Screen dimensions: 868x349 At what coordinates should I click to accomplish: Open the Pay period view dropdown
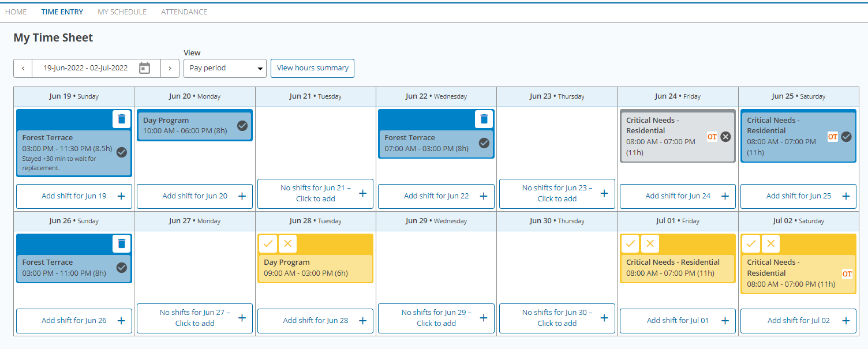(x=225, y=68)
